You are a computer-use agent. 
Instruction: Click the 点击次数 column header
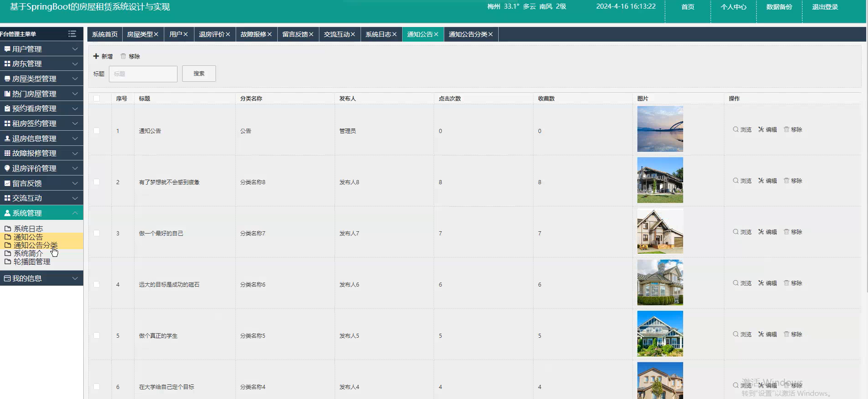click(x=450, y=98)
